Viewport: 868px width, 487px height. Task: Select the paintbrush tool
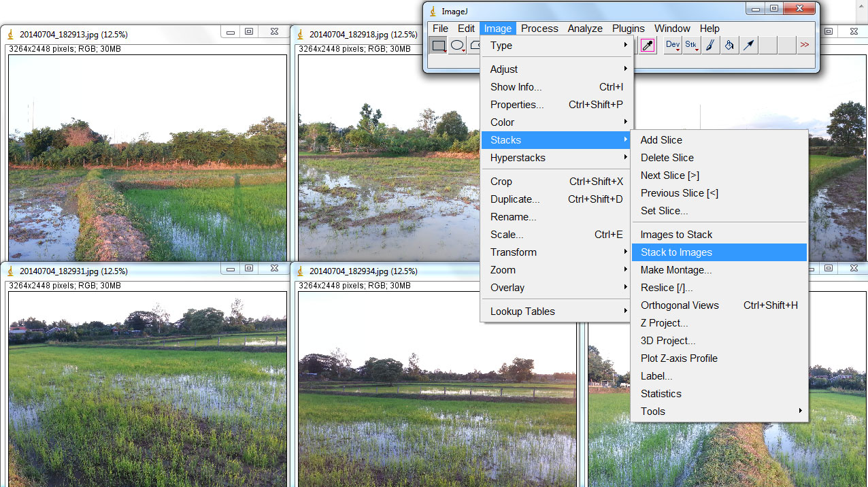click(710, 45)
